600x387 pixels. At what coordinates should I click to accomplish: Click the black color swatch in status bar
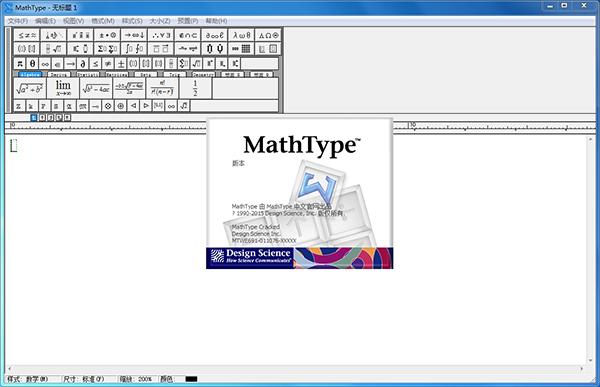[x=191, y=379]
